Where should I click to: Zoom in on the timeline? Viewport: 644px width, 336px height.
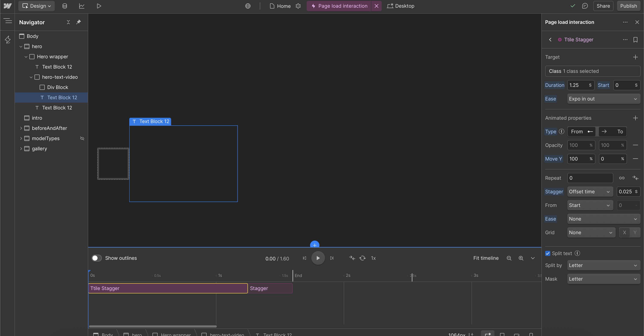click(521, 258)
